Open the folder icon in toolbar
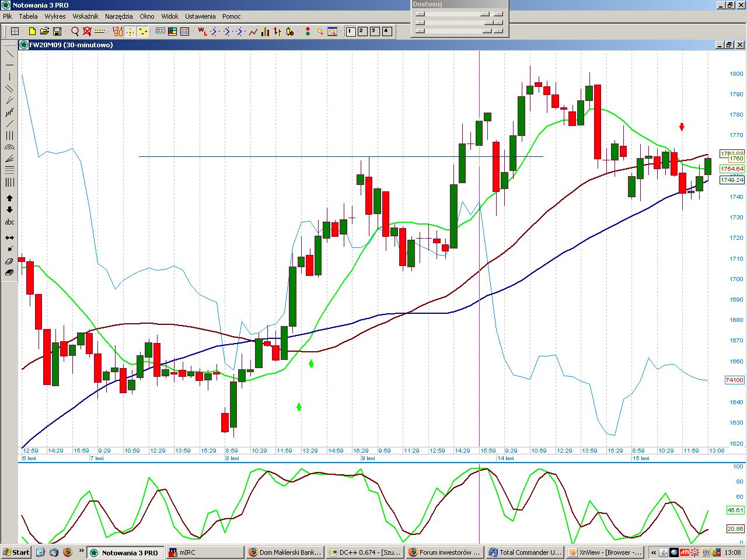 click(x=44, y=32)
